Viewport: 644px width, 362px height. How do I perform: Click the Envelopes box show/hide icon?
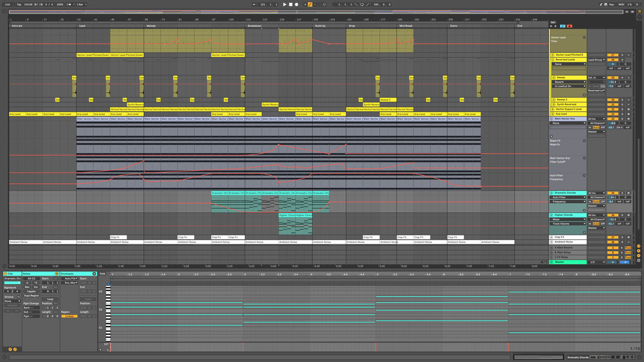[94, 274]
